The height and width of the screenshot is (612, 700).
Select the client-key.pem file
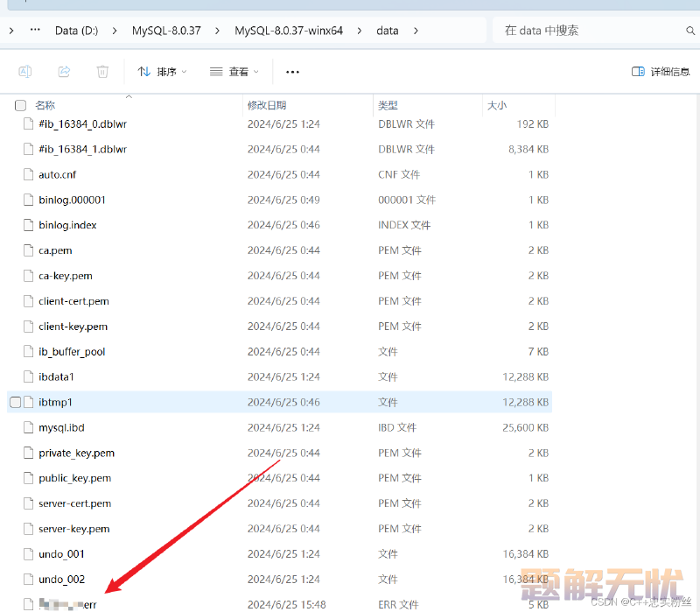pyautogui.click(x=73, y=327)
